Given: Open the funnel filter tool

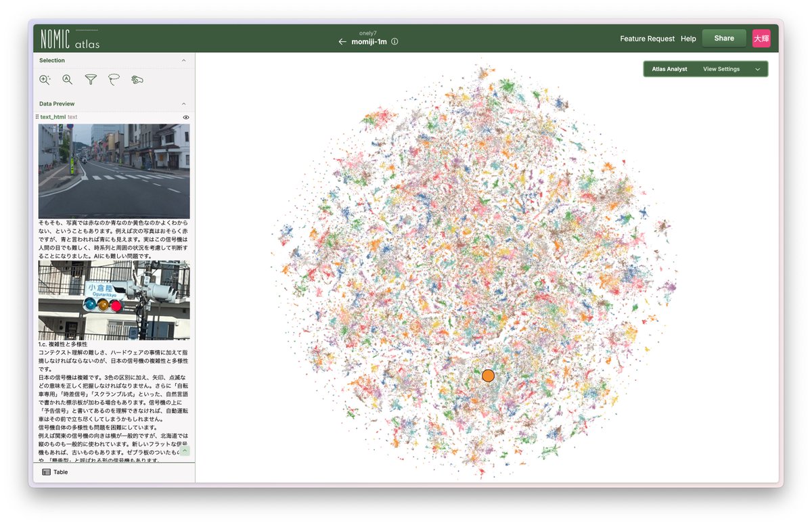Looking at the screenshot, I should click(91, 80).
